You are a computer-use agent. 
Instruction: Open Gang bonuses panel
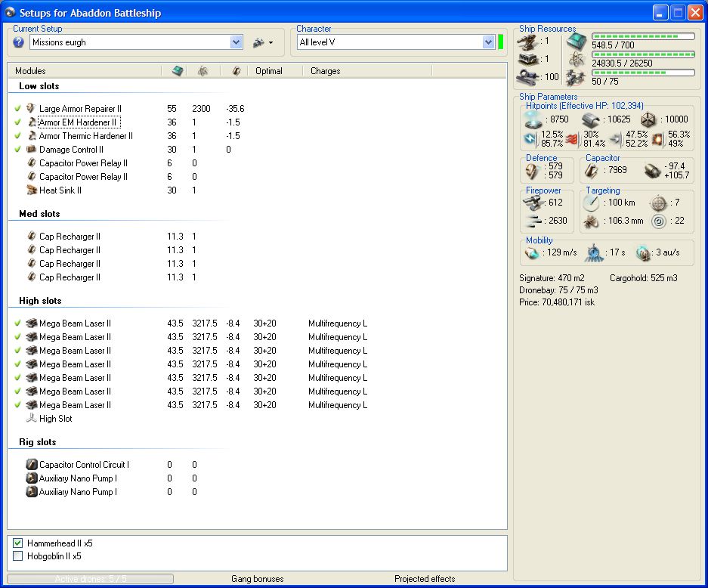[x=257, y=579]
